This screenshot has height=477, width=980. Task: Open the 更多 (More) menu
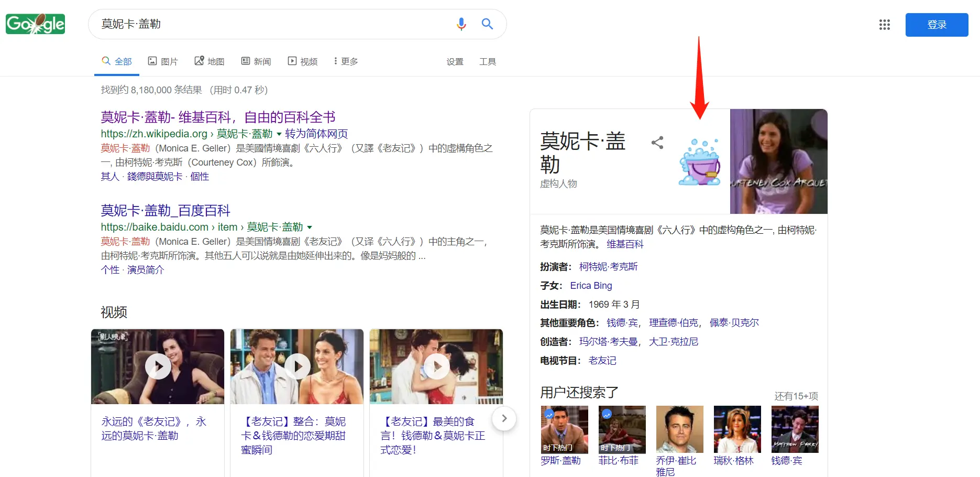tap(346, 61)
